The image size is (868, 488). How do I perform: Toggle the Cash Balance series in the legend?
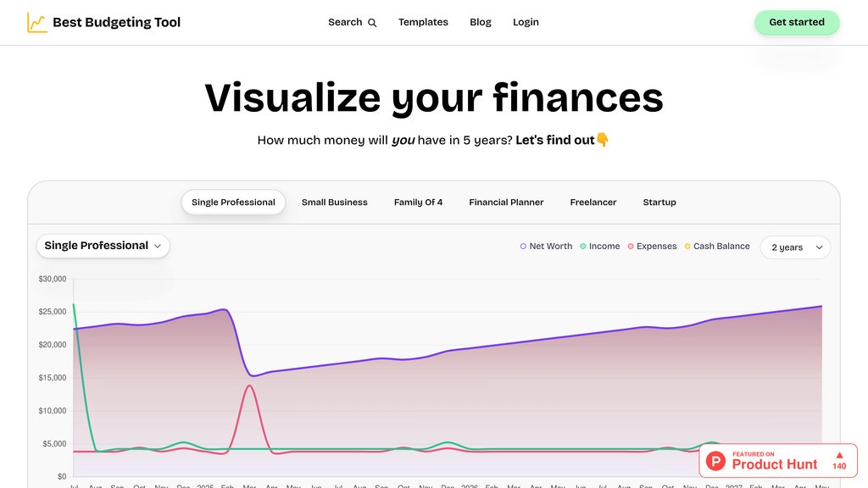pyautogui.click(x=717, y=246)
